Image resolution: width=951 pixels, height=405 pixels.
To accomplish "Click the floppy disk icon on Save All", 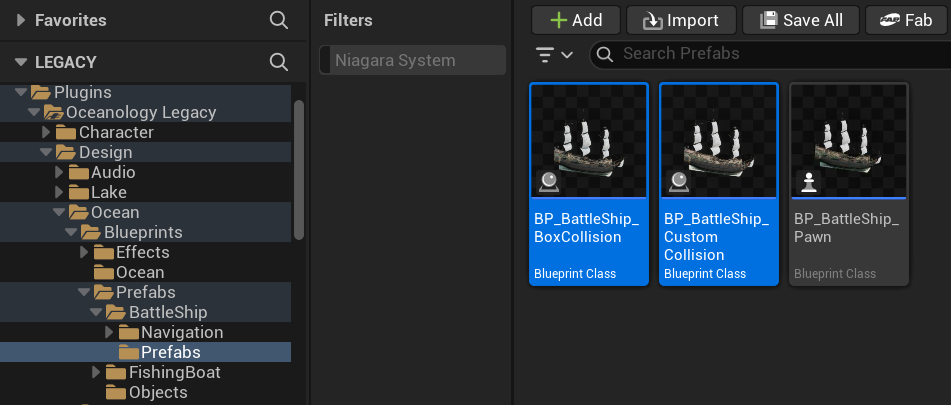I will click(768, 20).
